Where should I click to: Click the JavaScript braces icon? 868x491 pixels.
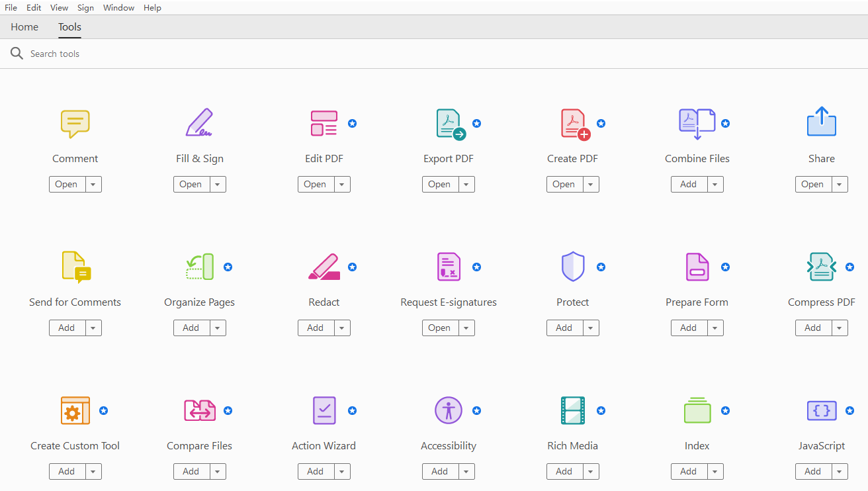click(x=822, y=410)
